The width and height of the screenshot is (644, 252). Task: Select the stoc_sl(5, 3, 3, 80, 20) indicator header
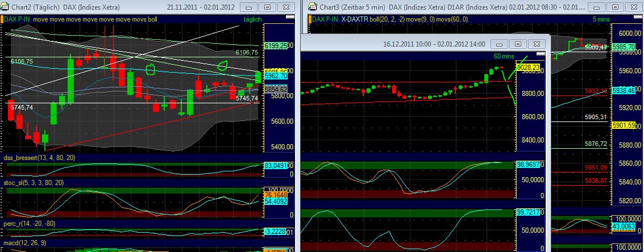pyautogui.click(x=34, y=183)
